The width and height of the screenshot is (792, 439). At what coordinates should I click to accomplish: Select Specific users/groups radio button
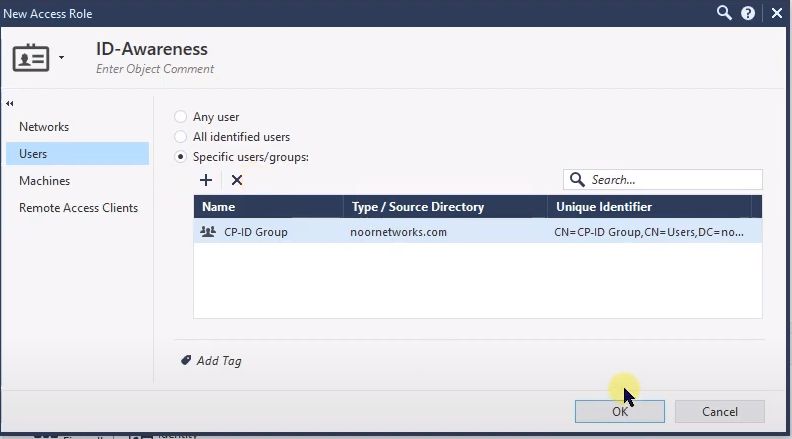click(x=180, y=157)
